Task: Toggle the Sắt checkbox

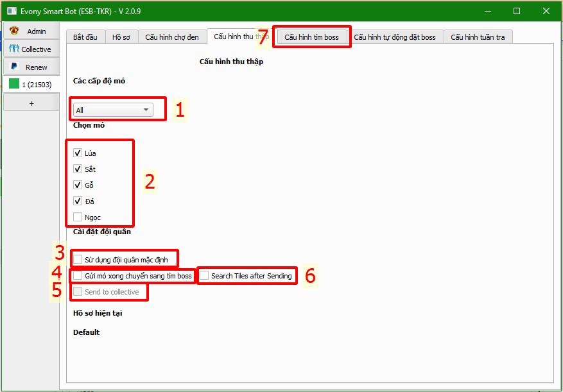Action: tap(78, 169)
